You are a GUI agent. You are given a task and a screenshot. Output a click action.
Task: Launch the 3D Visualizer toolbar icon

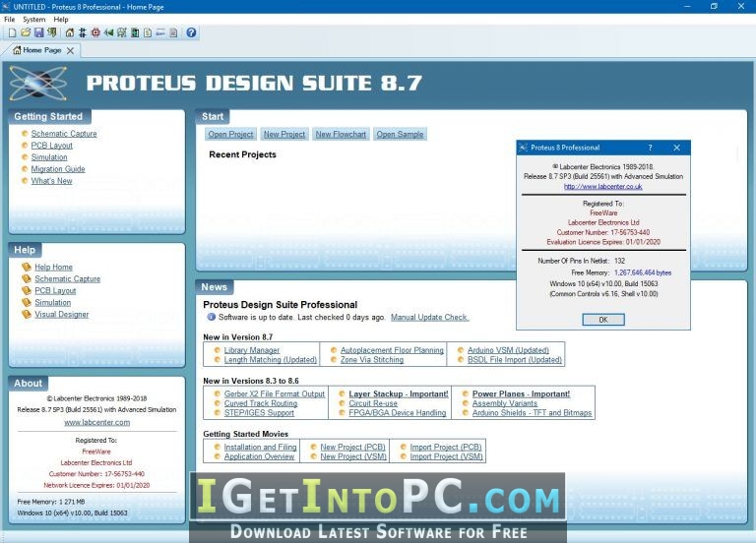click(x=108, y=32)
